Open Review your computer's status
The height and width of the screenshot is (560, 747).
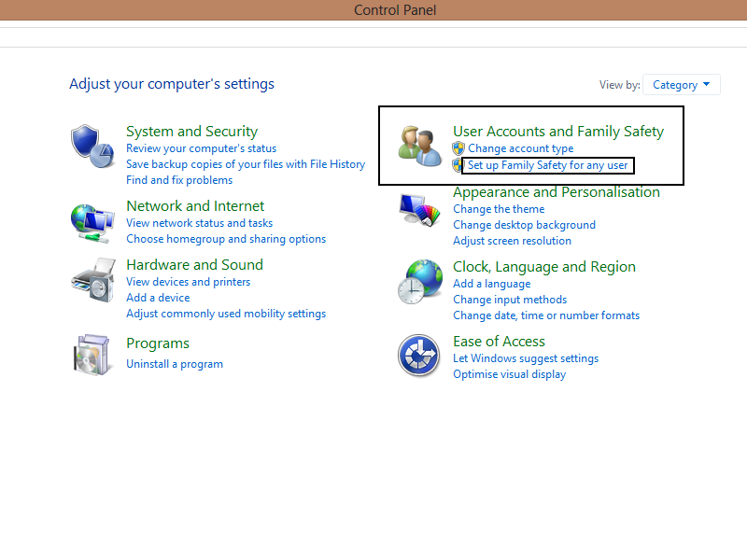click(x=201, y=148)
